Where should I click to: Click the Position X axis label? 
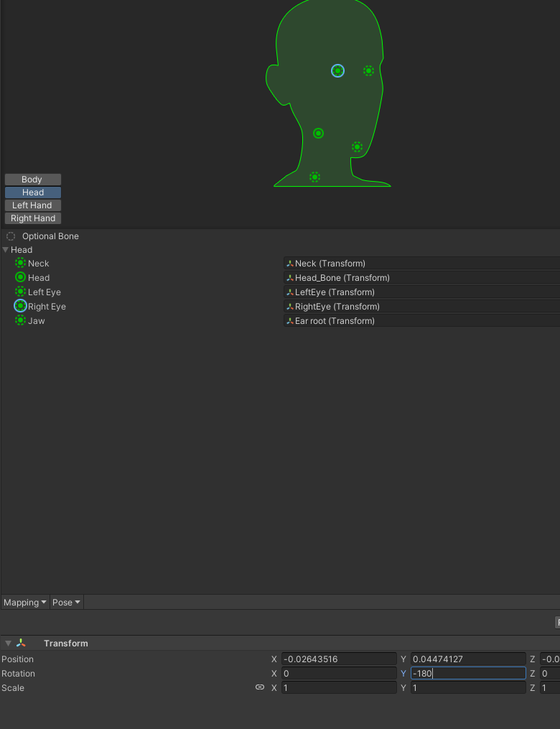[x=274, y=659]
